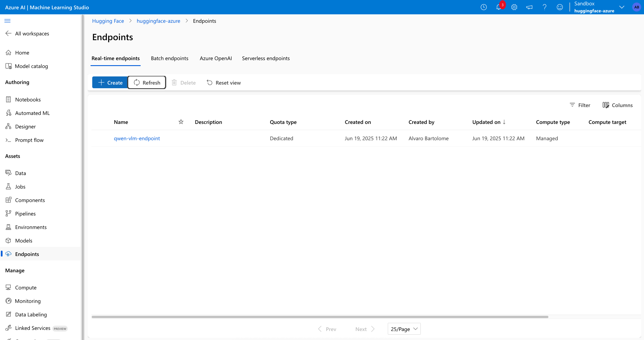Screen dimensions: 644x340
Task: Open Prompt flow from the sidebar
Action: 29,140
